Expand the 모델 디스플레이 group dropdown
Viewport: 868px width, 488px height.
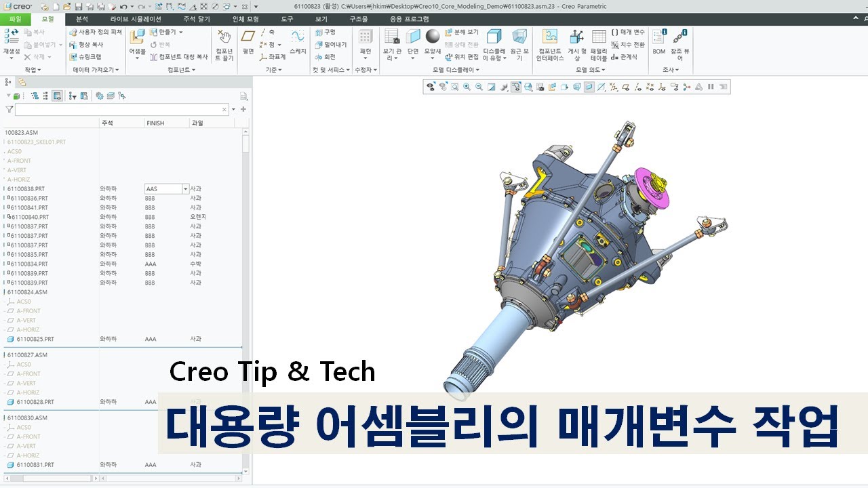click(457, 70)
